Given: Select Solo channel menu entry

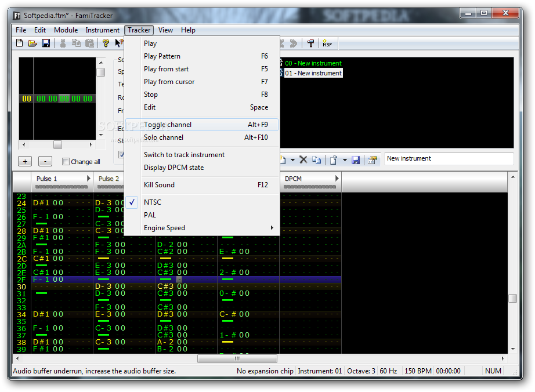Looking at the screenshot, I should pos(202,137).
